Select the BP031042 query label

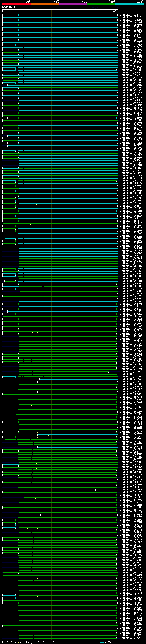[x=8, y=7]
